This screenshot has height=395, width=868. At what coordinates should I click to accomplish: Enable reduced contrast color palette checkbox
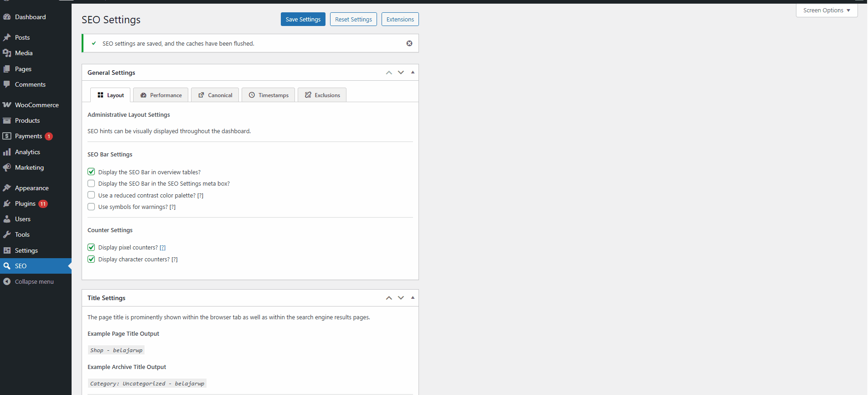91,195
